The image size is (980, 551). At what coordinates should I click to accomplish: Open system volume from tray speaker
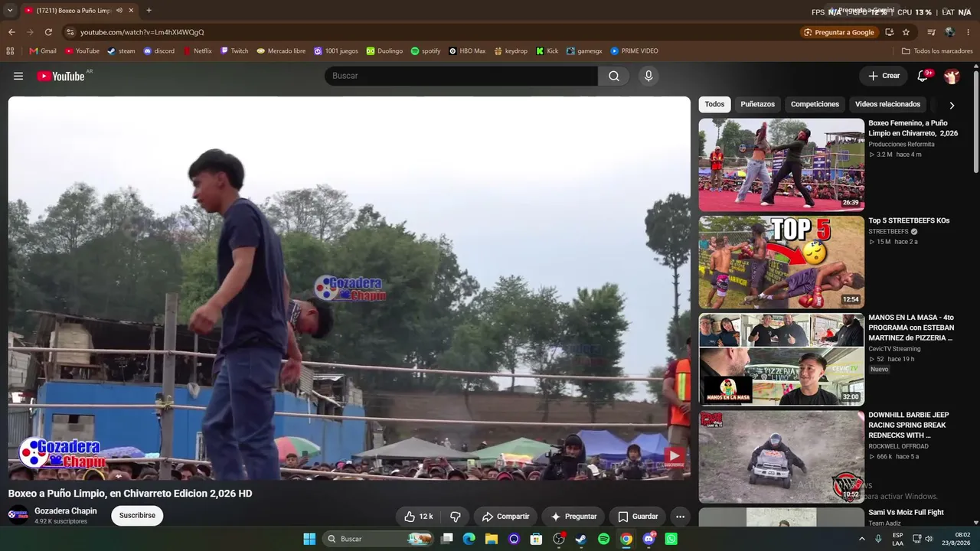[929, 539]
